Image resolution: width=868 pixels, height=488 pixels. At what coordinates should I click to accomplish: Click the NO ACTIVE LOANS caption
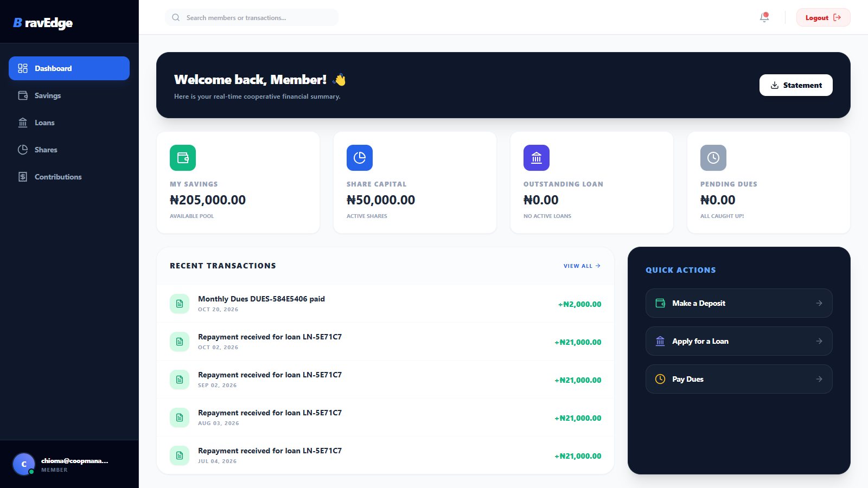click(x=547, y=216)
